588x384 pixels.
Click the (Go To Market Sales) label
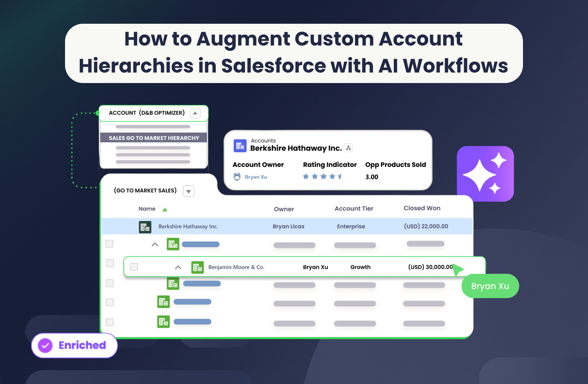(x=145, y=190)
